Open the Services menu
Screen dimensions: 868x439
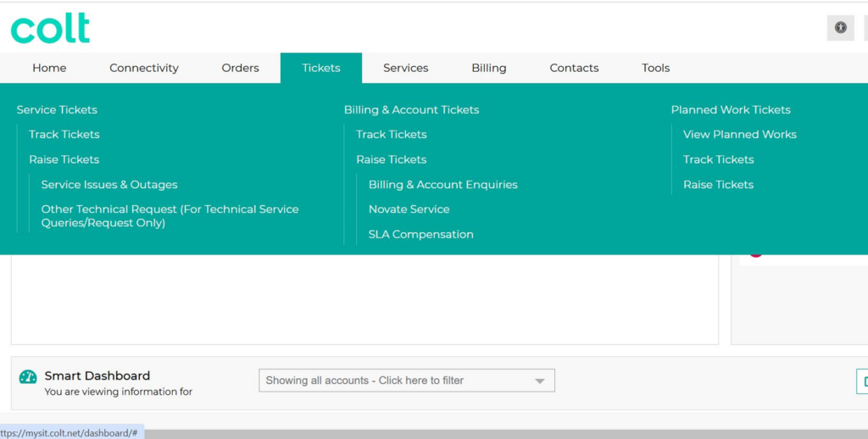(405, 68)
